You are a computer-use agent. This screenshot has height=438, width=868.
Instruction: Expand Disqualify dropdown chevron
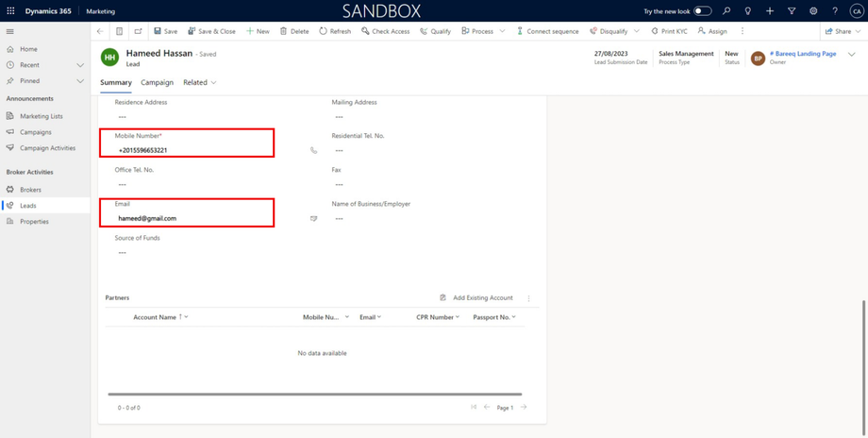(636, 31)
